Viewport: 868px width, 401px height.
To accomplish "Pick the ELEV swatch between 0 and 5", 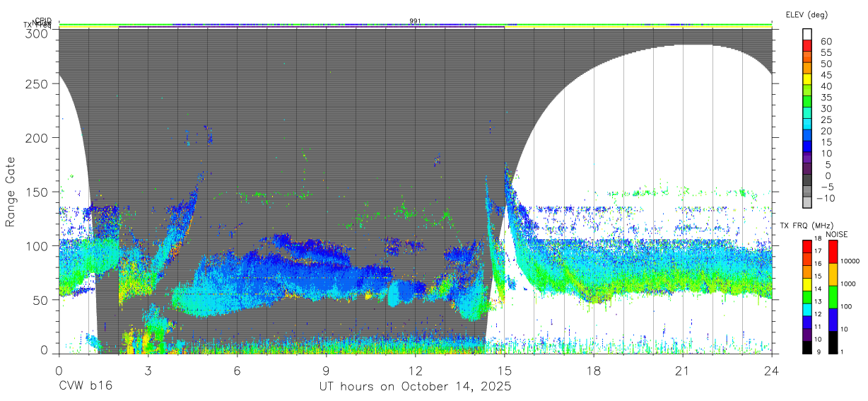I will point(808,170).
